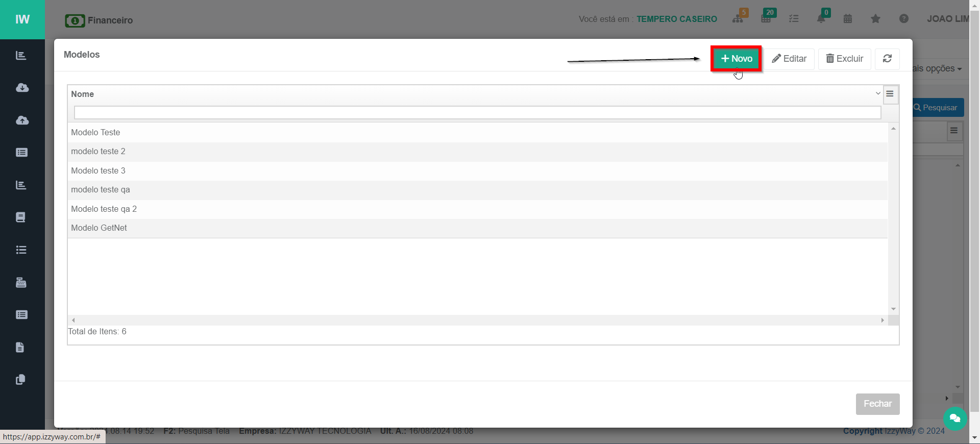The width and height of the screenshot is (980, 444).
Task: Click the Nome column header
Action: point(82,94)
